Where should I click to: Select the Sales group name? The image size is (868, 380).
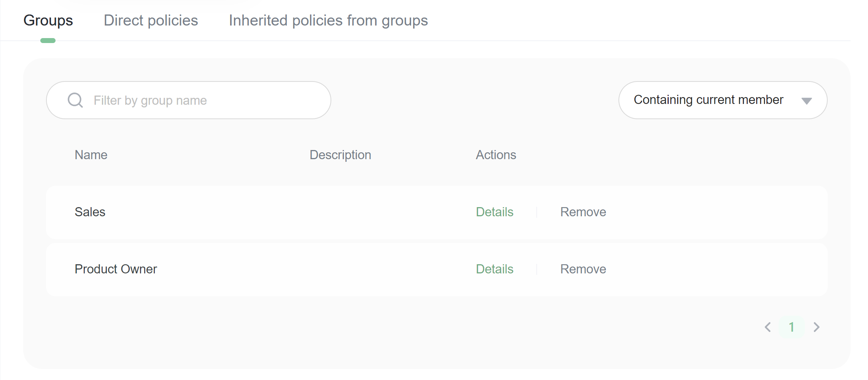point(90,212)
